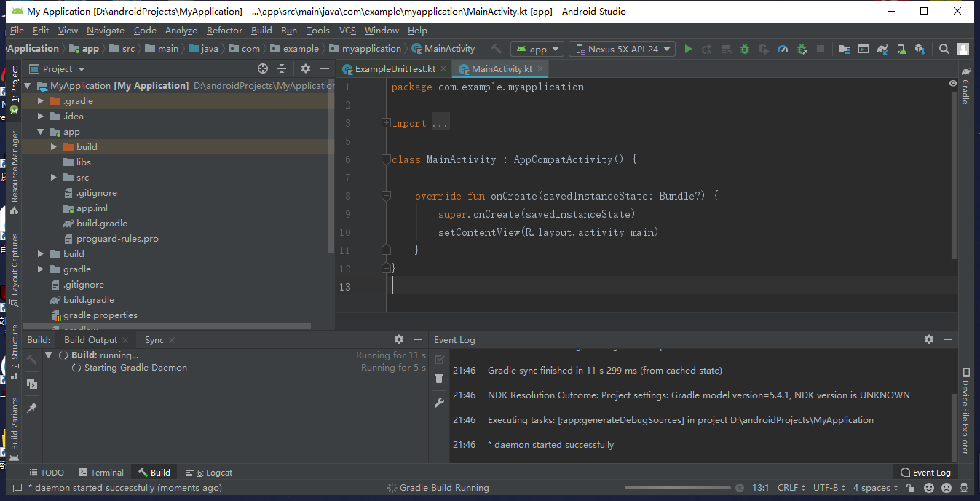
Task: Click the Stop square icon in toolbar
Action: [821, 49]
